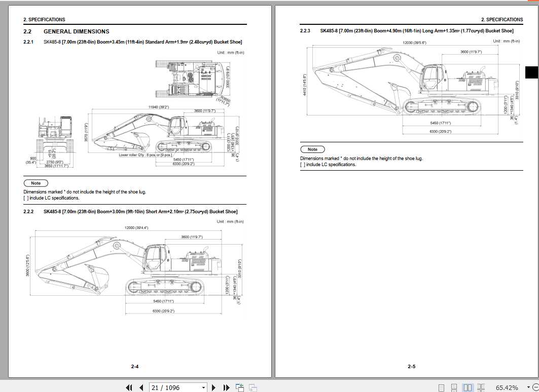Click the 65.42% zoom level value
This screenshot has width=539, height=392.
tap(507, 387)
